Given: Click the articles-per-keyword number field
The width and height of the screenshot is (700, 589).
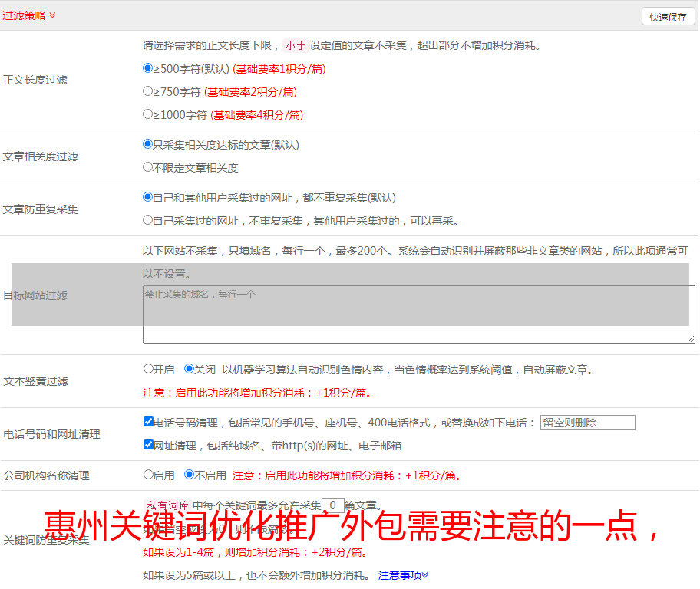Looking at the screenshot, I should (333, 505).
